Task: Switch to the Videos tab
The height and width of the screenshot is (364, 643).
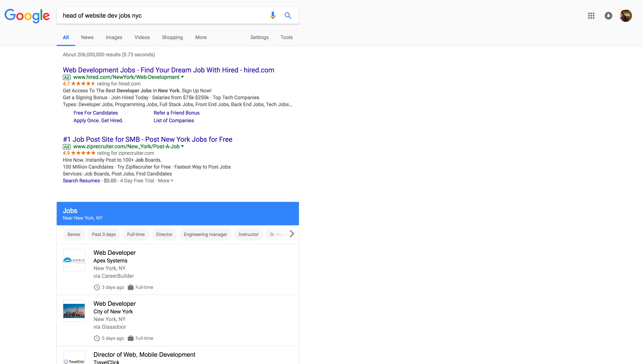Action: point(142,38)
